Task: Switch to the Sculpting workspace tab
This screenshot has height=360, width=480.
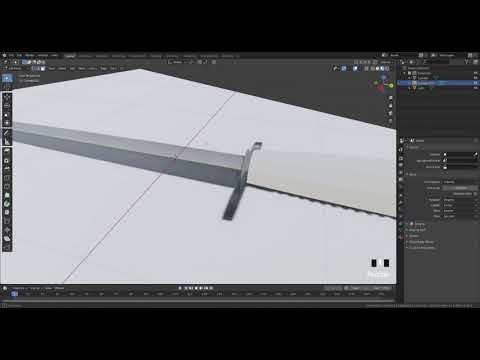Action: [x=102, y=56]
